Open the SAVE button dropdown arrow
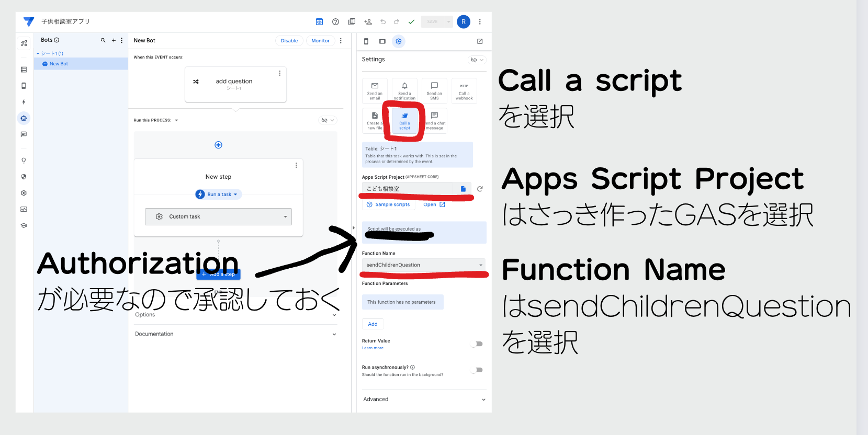The width and height of the screenshot is (868, 435). (x=448, y=22)
